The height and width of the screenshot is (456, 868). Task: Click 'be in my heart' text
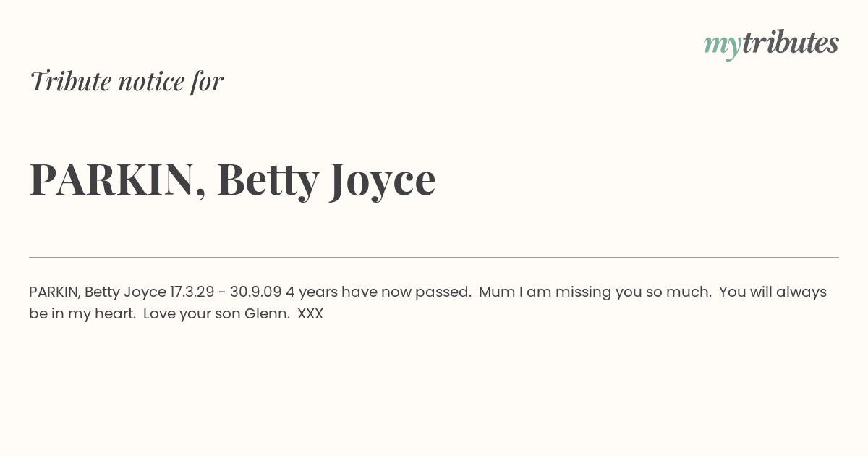coord(82,314)
